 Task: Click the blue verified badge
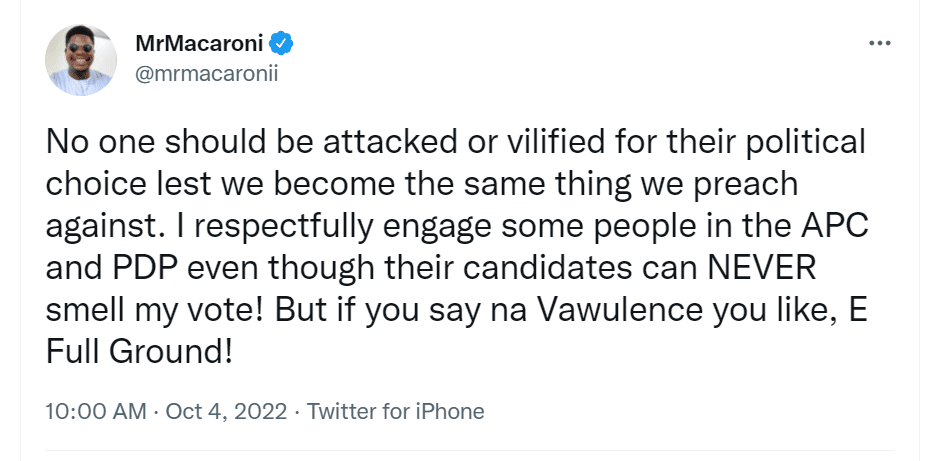pyautogui.click(x=282, y=45)
